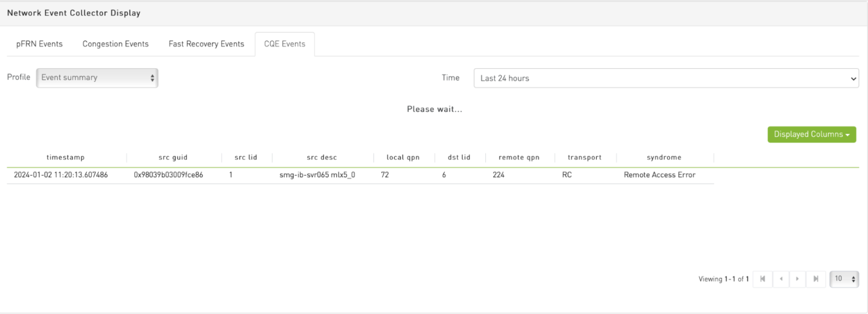Open the Profile Event summary dropdown

click(x=97, y=78)
